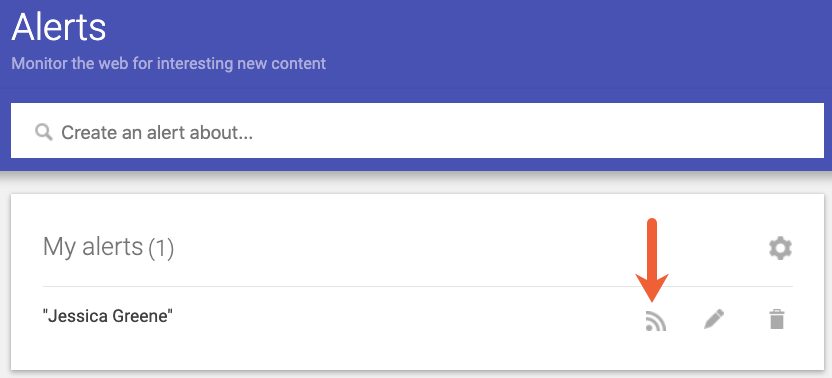Select the "Jessica Greene" alert entry
The width and height of the screenshot is (832, 378).
(108, 316)
